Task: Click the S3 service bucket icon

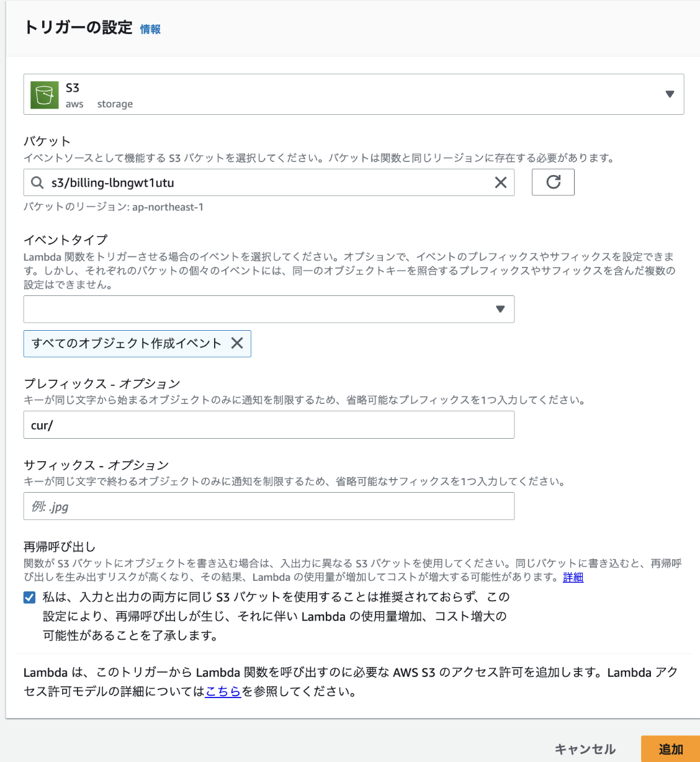Action: point(43,94)
